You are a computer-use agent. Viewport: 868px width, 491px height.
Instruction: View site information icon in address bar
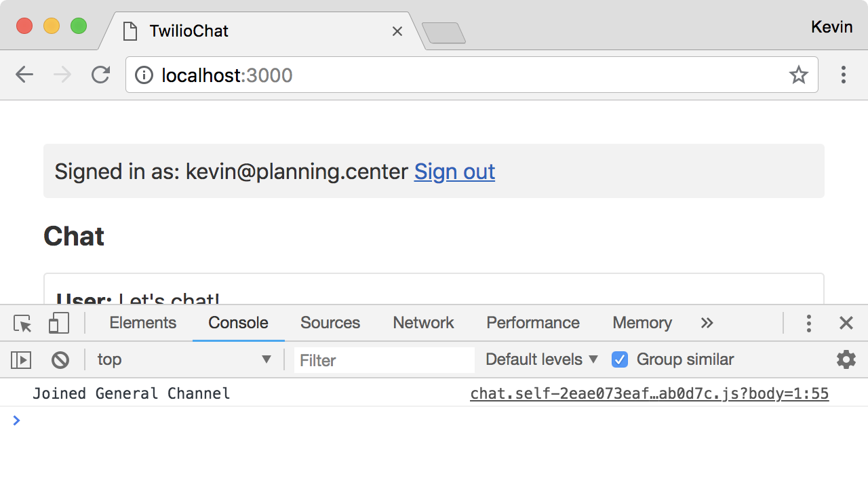144,75
